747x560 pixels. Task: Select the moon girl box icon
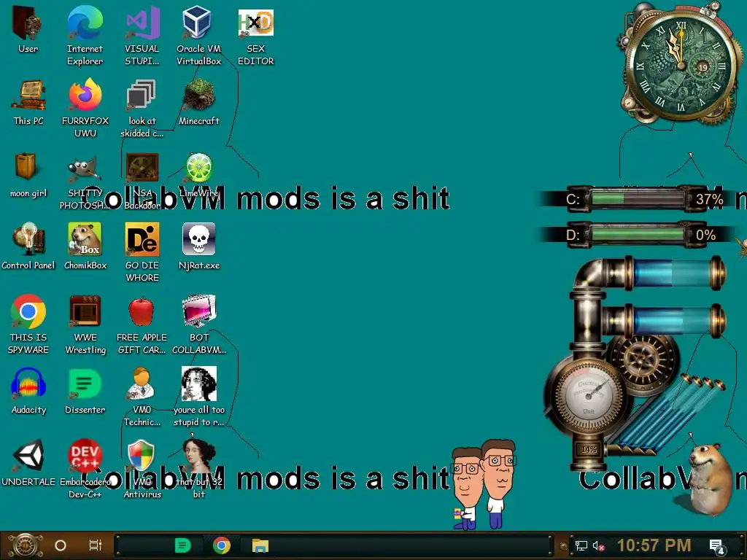pyautogui.click(x=28, y=175)
